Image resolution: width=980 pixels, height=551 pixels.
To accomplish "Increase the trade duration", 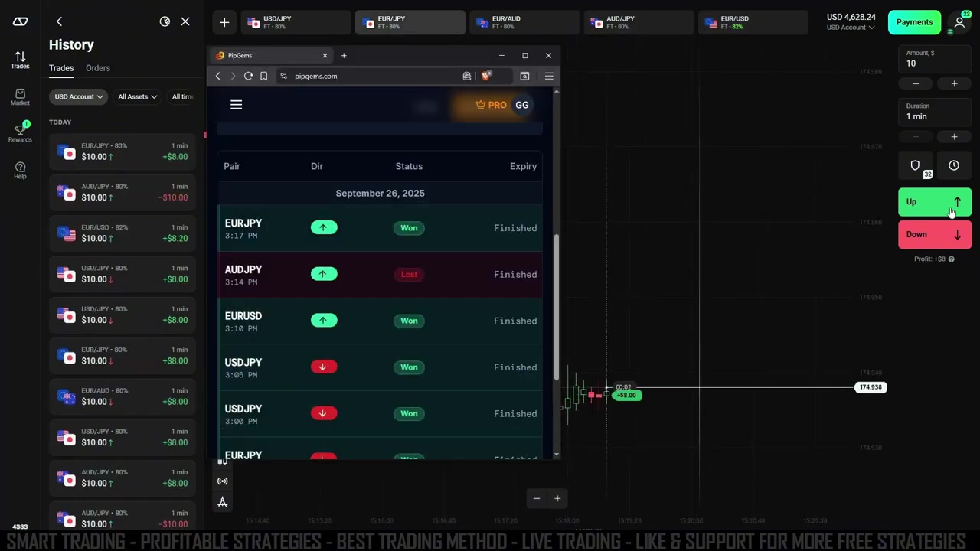I will pyautogui.click(x=954, y=137).
